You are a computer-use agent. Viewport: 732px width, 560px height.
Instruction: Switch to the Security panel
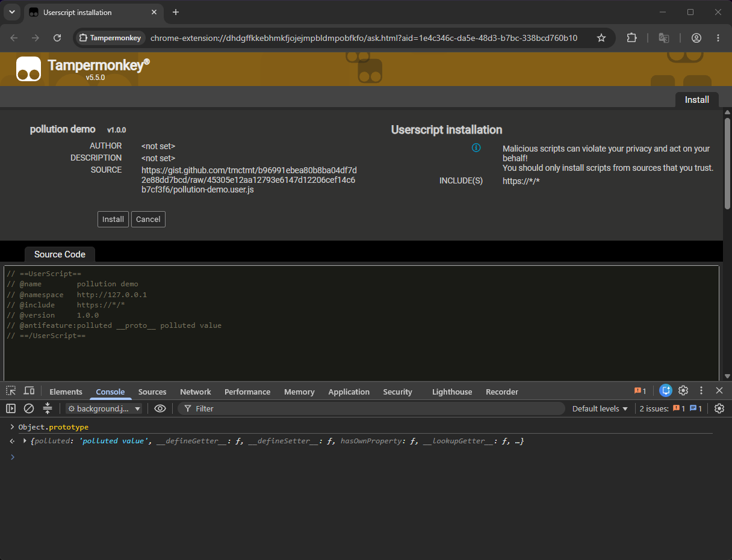[397, 392]
